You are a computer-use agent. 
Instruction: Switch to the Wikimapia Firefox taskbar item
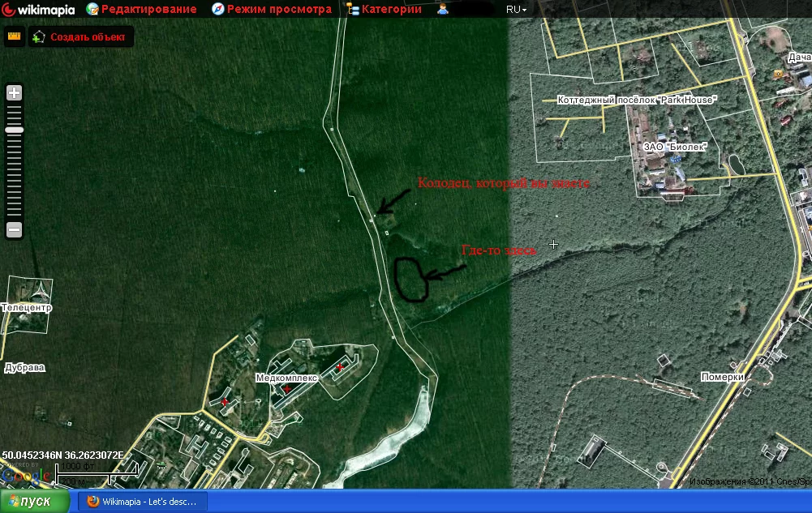(x=143, y=502)
